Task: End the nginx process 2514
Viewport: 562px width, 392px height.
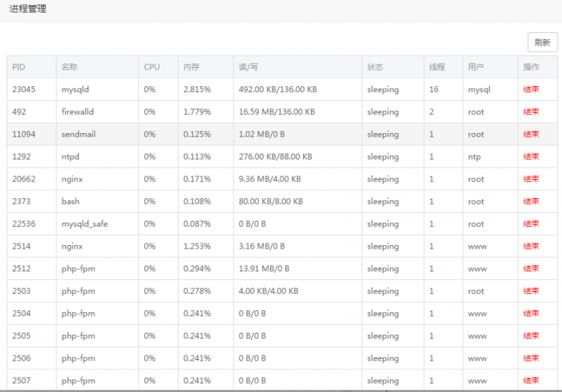Action: pos(531,246)
